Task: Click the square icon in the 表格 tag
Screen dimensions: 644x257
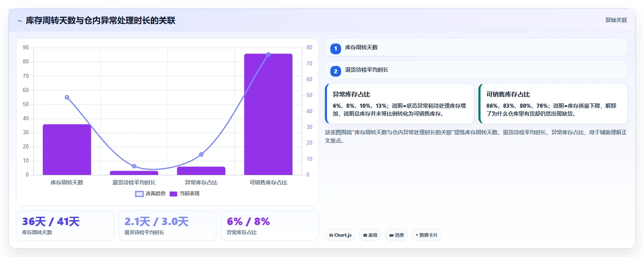Action: [365, 235]
